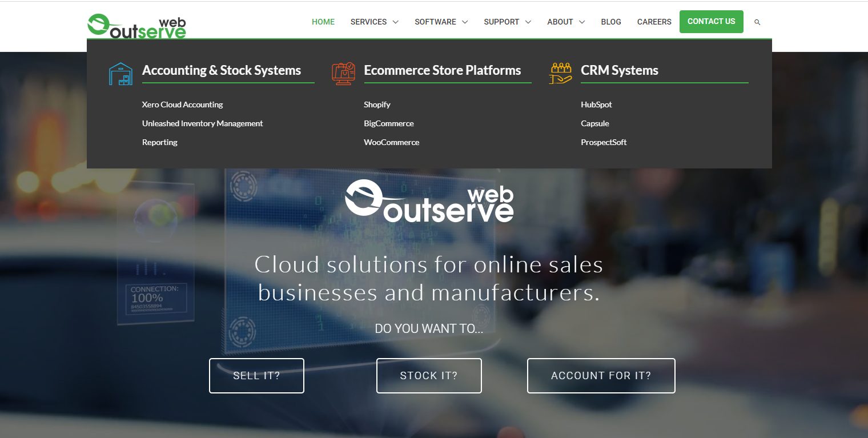Go to the Home menu item

323,22
